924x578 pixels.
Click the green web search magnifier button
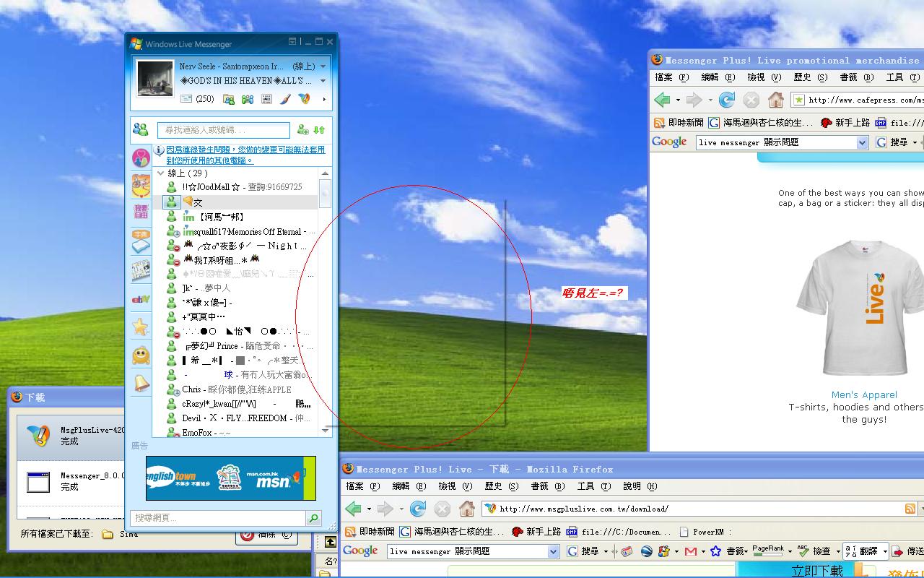click(314, 518)
